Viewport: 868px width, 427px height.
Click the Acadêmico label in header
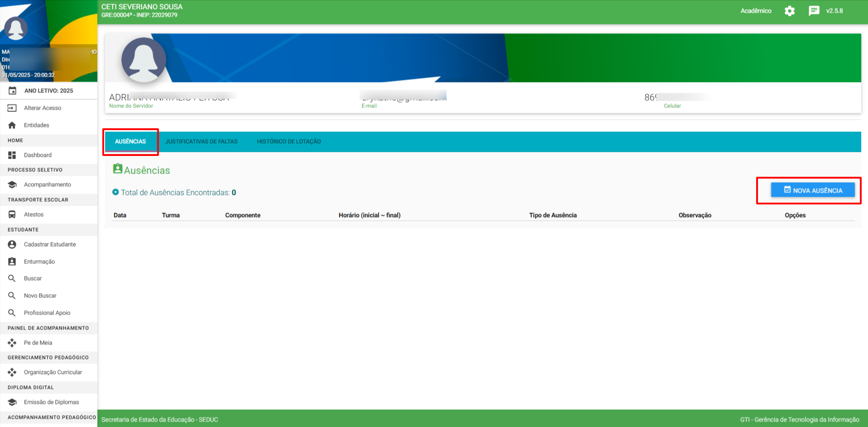click(756, 11)
